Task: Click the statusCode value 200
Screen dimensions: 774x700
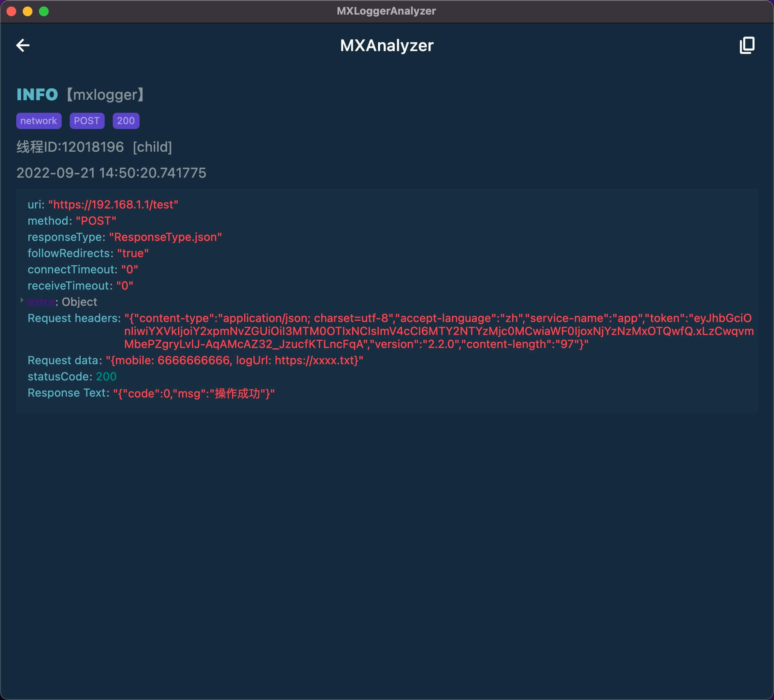Action: (x=106, y=376)
